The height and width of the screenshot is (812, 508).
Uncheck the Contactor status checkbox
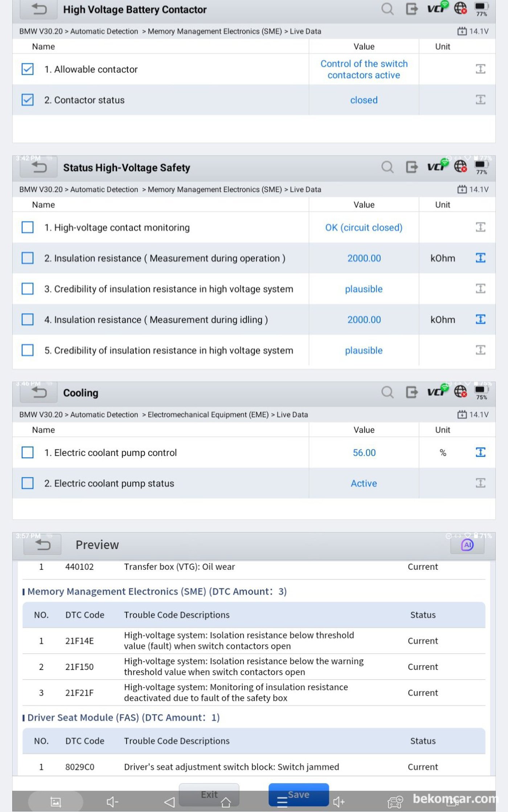point(28,99)
